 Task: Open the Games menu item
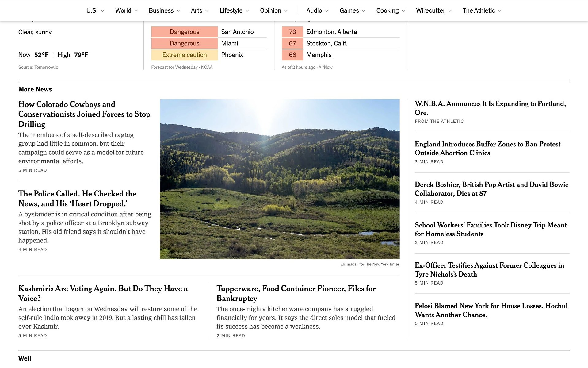(x=349, y=10)
